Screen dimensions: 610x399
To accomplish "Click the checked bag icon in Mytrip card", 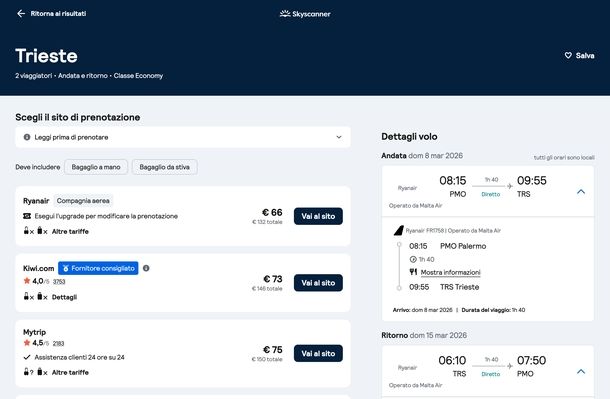I will point(40,371).
